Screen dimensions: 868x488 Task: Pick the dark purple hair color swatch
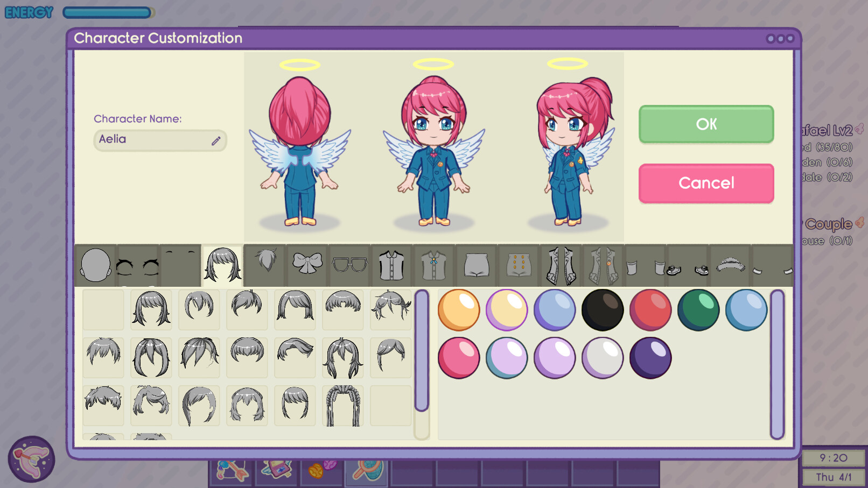(650, 358)
